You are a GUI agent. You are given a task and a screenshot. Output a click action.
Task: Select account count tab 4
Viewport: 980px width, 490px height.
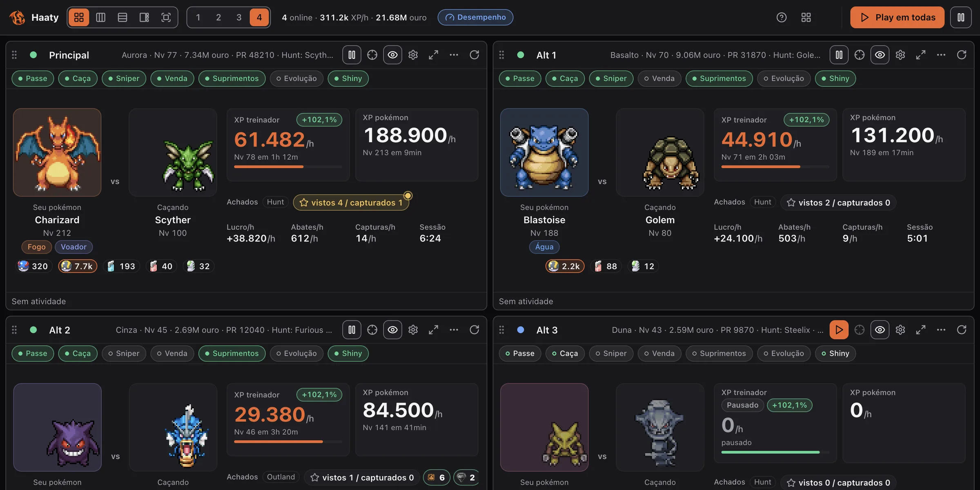[x=259, y=17]
